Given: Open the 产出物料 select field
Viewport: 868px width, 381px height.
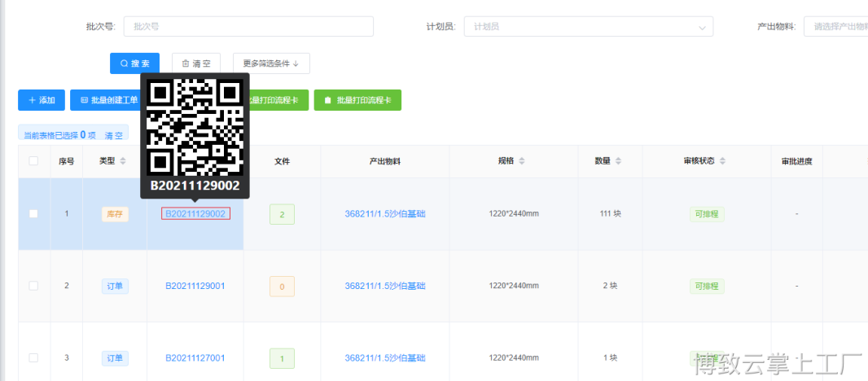Looking at the screenshot, I should click(836, 27).
